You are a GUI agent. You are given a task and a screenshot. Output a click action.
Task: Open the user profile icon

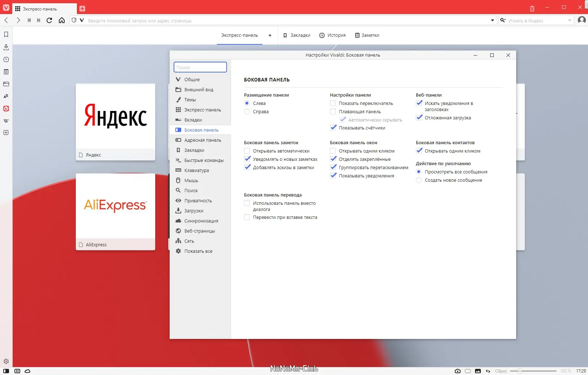point(582,20)
